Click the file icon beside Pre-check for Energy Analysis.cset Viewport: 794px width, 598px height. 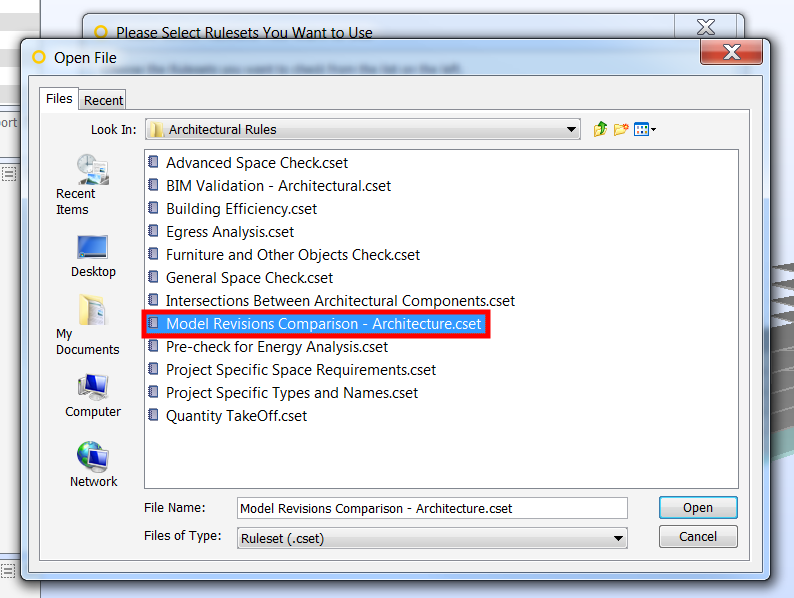point(153,346)
